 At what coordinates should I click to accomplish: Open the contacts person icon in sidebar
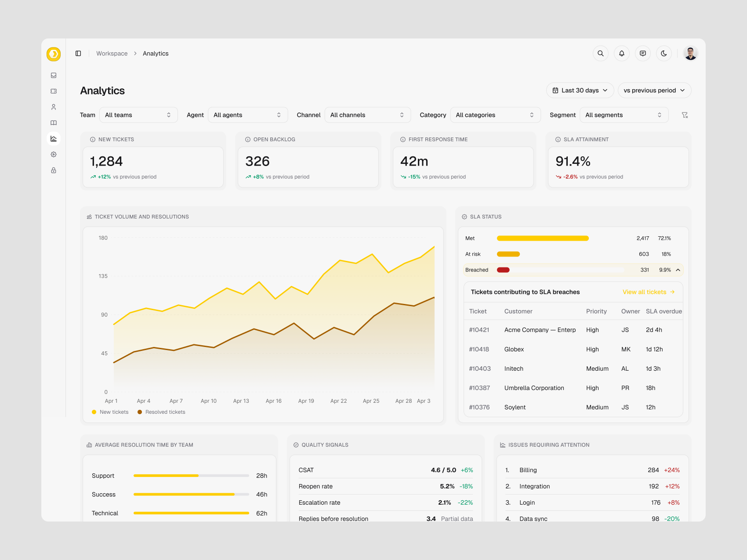pos(54,107)
